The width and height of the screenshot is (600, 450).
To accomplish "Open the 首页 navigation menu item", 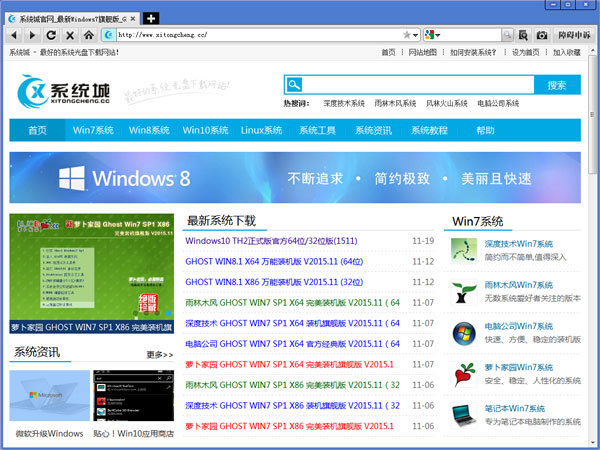I will (38, 130).
